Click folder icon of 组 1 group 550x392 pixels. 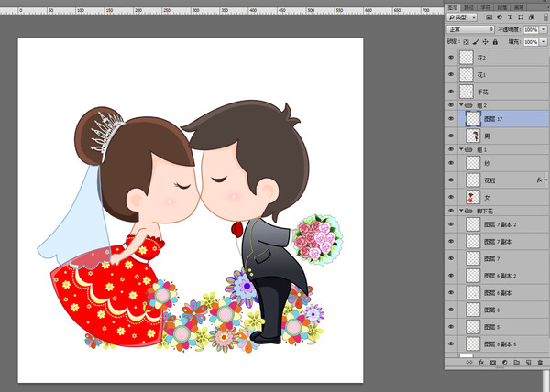click(x=468, y=149)
